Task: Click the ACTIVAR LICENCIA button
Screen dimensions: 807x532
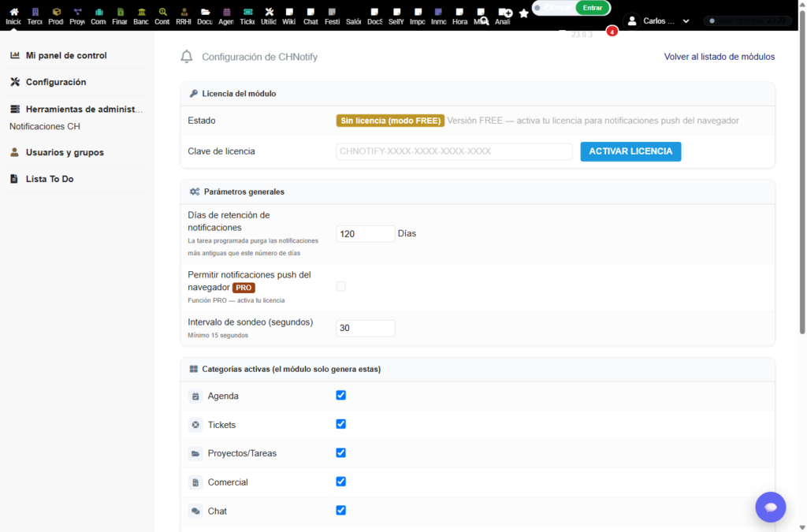Action: point(630,151)
